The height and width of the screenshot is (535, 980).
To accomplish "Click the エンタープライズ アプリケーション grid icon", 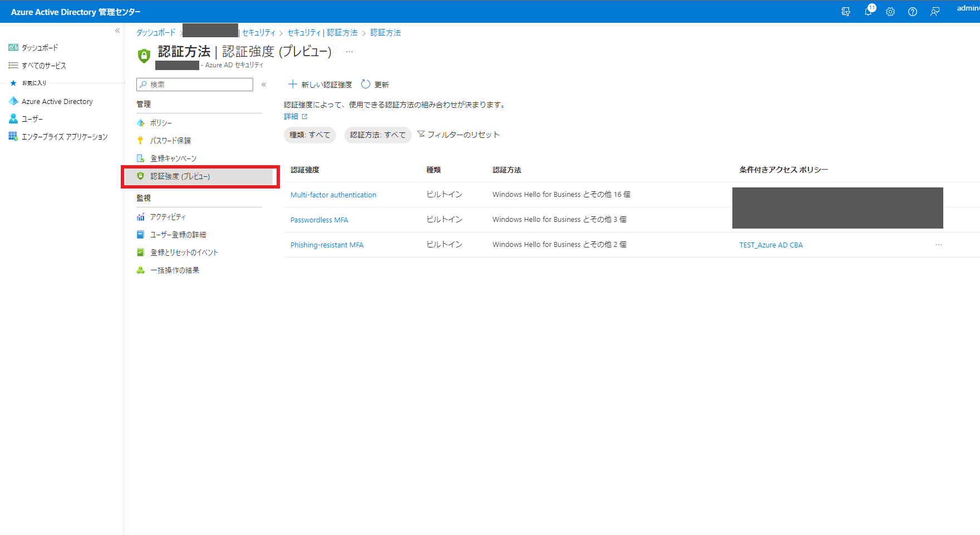I will pos(13,136).
